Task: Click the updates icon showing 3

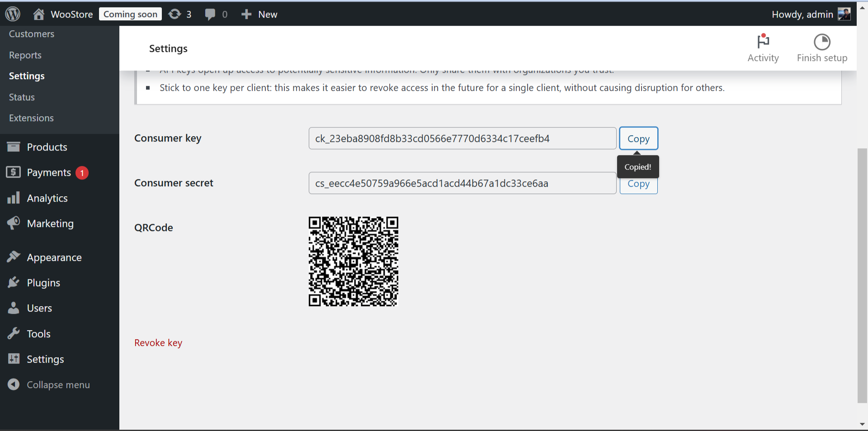Action: point(175,14)
